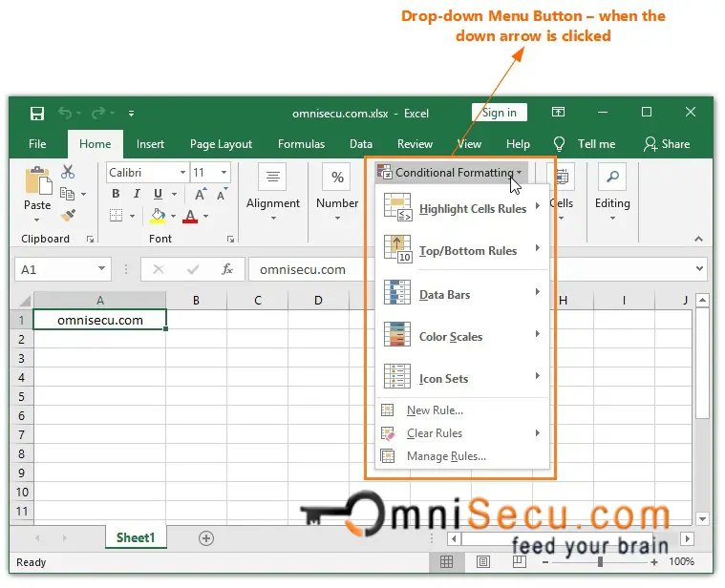
Task: Choose New Rule... from the menu
Action: [x=461, y=410]
